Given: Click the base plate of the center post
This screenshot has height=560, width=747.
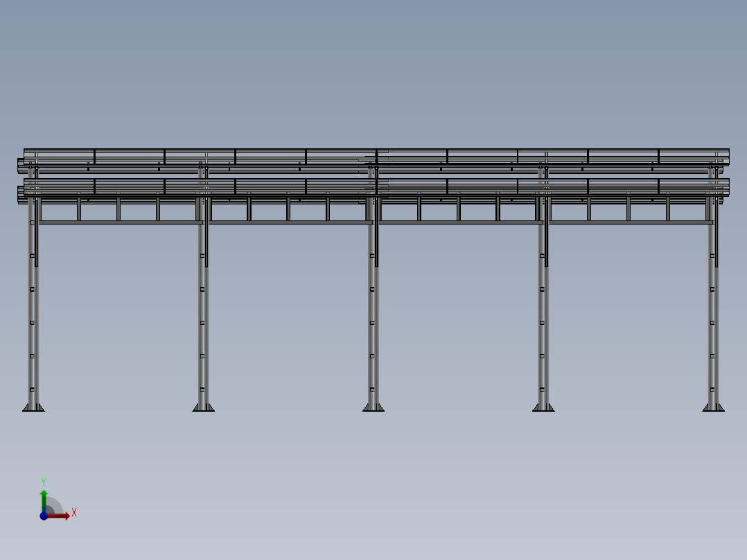Looking at the screenshot, I should [x=372, y=410].
